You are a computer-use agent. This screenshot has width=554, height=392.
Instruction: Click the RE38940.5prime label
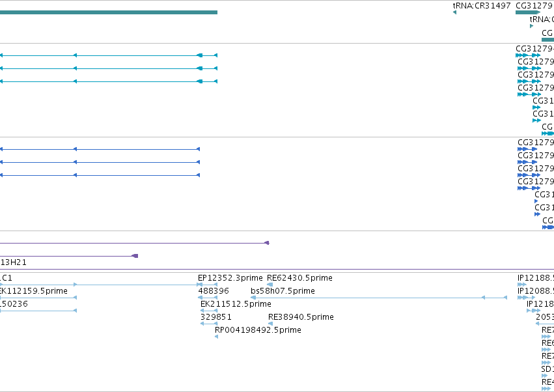[301, 317]
